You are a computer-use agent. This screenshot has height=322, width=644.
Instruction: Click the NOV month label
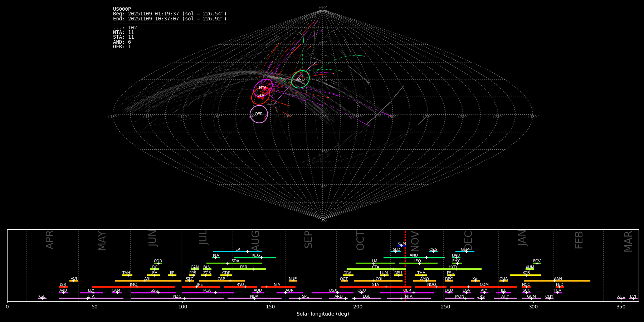click(x=415, y=240)
